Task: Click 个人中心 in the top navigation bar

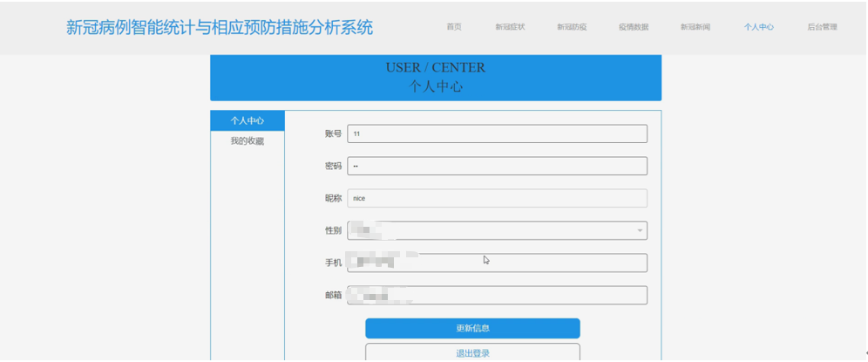Action: point(758,27)
